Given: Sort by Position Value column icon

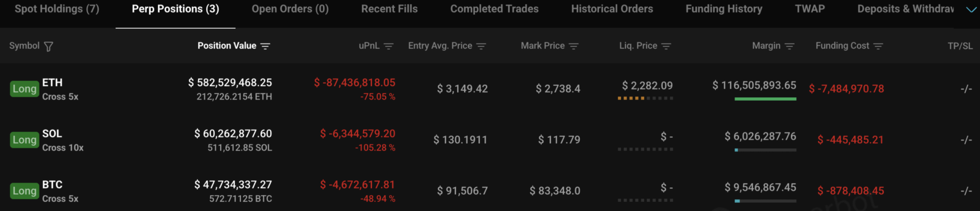Looking at the screenshot, I should [x=266, y=46].
